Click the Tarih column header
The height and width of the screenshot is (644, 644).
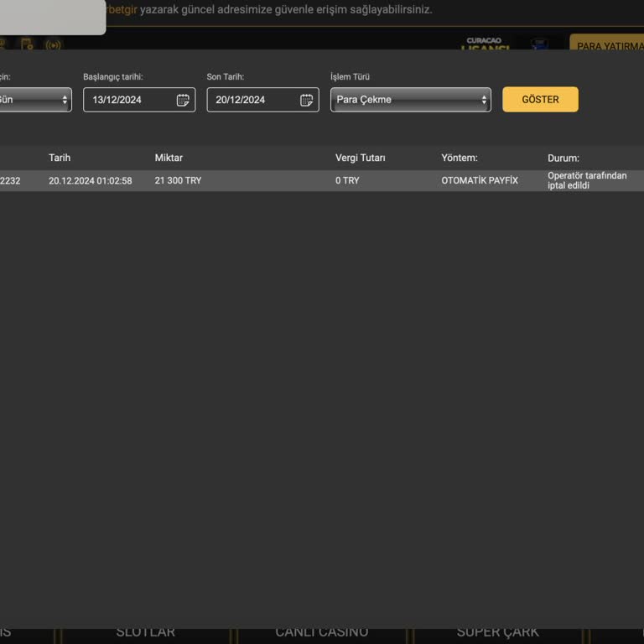point(60,158)
